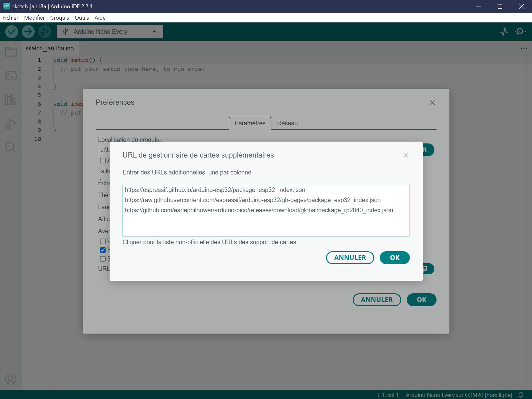Screen dimensions: 532x399
Task: Click inside the additional URLs text area
Action: [266, 210]
